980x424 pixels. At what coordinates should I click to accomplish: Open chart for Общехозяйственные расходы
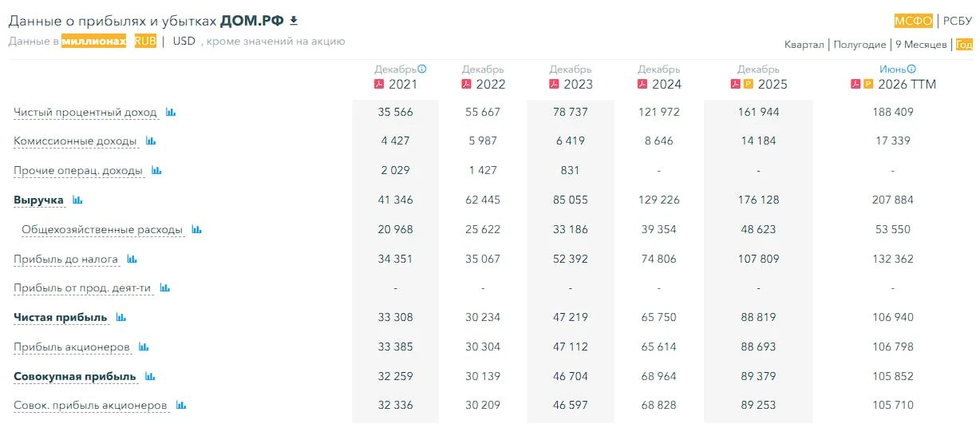pyautogui.click(x=196, y=230)
